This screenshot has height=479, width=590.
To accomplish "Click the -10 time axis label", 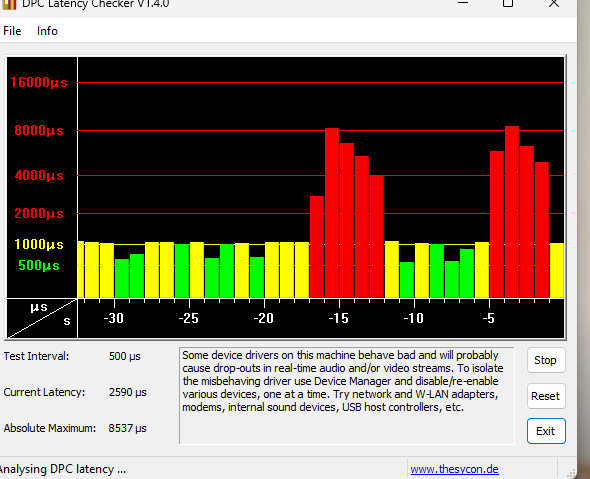I will coord(414,318).
